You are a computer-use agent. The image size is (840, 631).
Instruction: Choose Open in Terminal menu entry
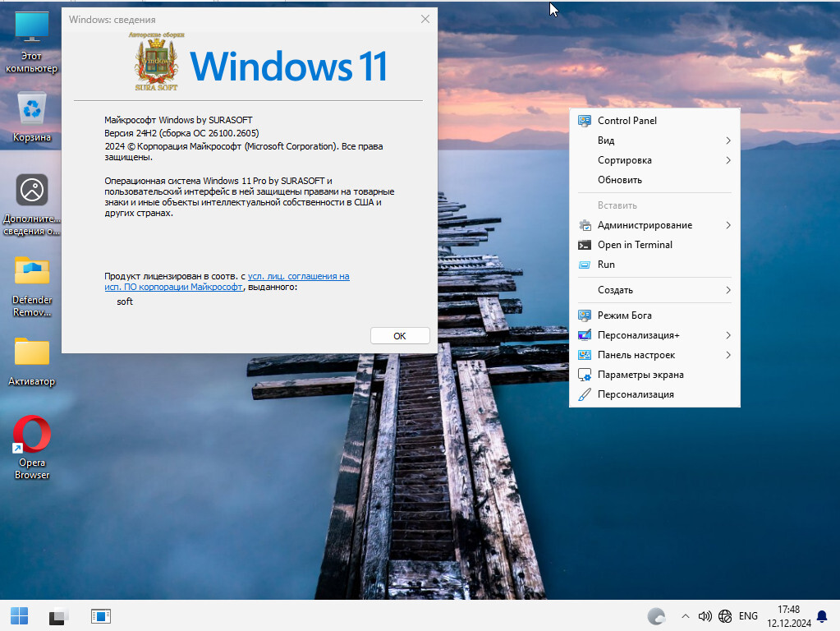click(654, 245)
